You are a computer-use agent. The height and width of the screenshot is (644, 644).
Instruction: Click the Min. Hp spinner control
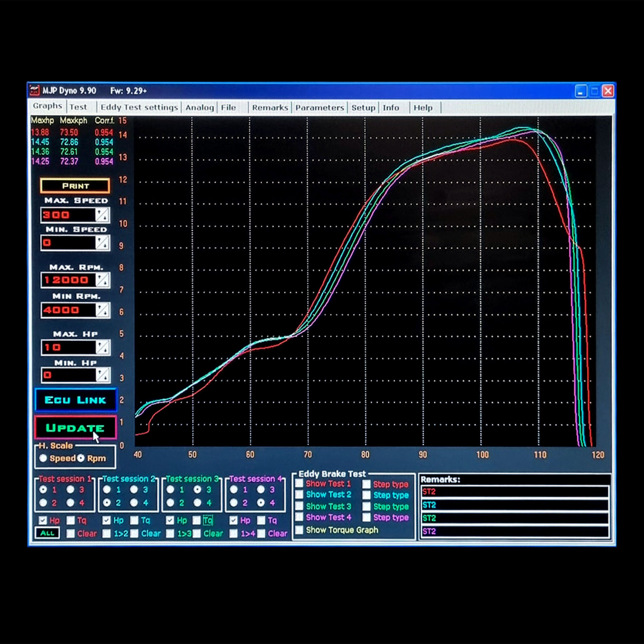tap(102, 375)
